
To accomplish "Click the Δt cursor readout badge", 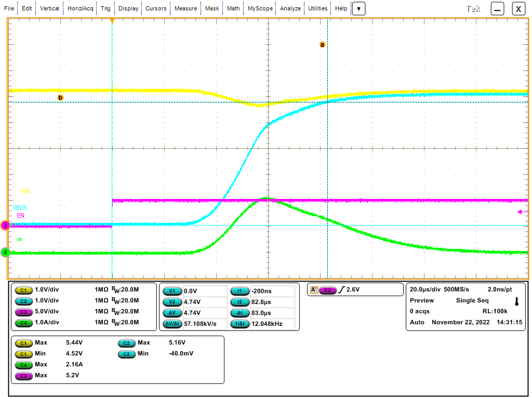I will click(x=239, y=313).
